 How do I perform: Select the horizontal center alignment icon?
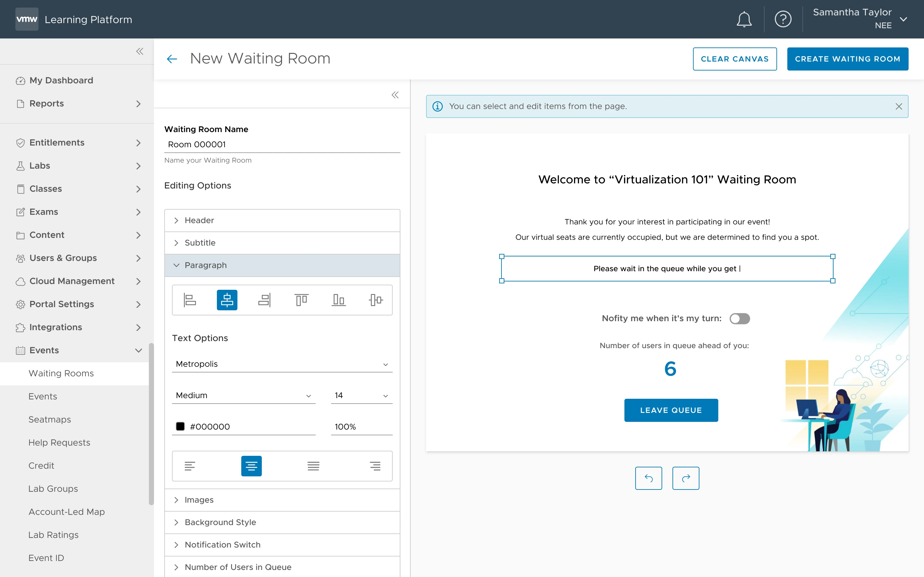[227, 300]
